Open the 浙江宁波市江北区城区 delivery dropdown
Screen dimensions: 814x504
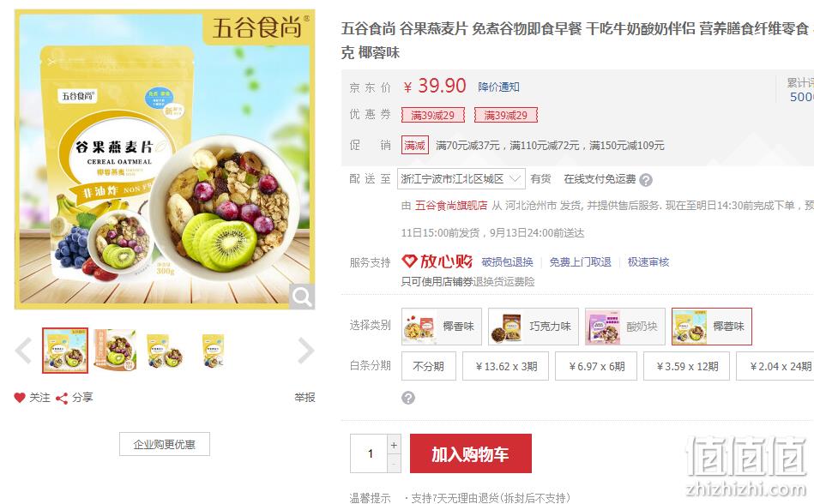click(x=461, y=179)
